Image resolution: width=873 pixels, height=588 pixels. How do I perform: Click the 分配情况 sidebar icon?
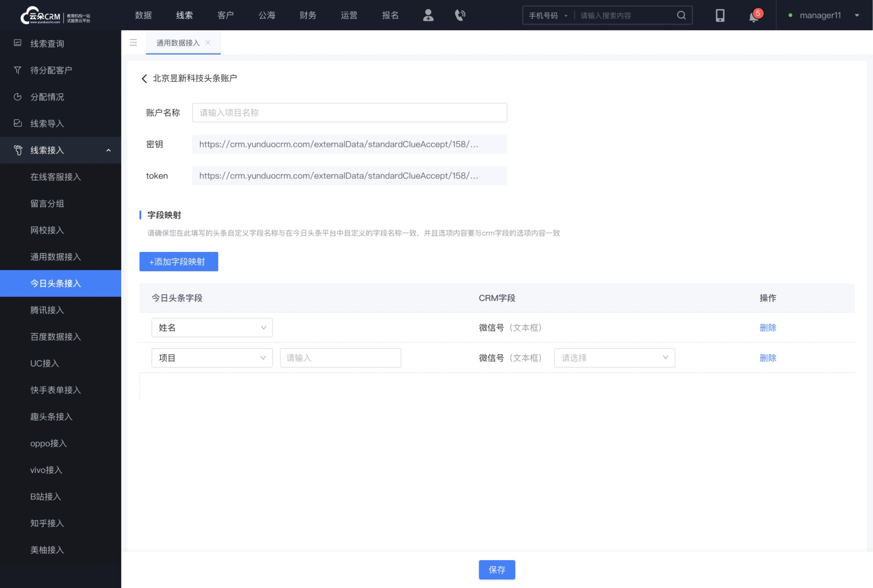click(x=17, y=96)
